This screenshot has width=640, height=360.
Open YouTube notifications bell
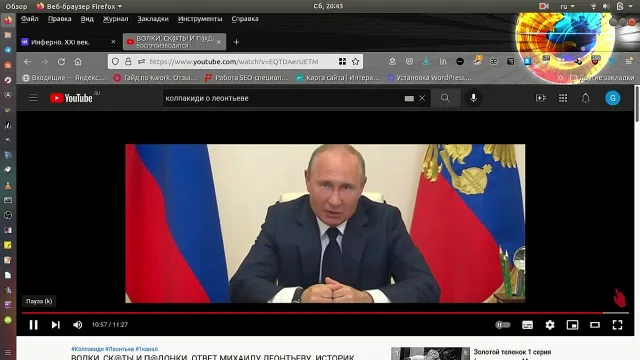(x=585, y=98)
